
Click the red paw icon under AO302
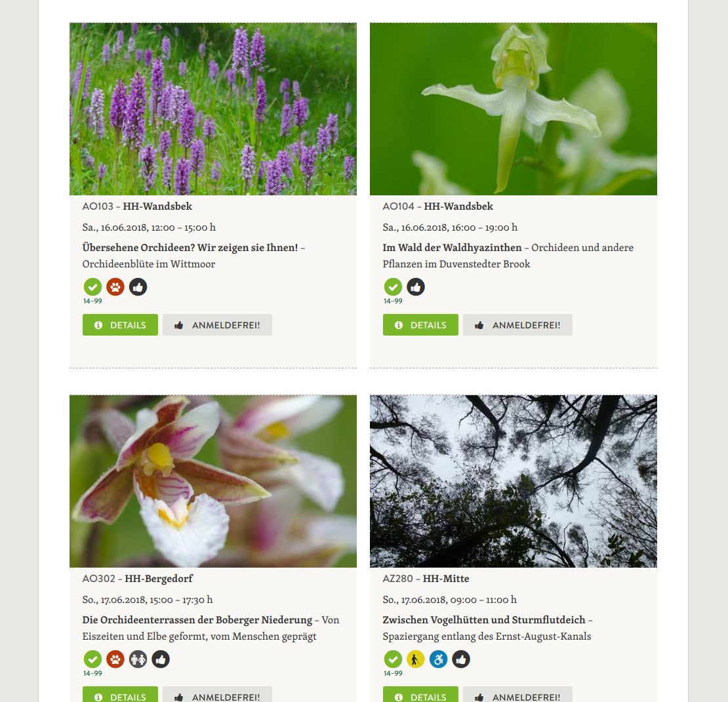(x=115, y=659)
